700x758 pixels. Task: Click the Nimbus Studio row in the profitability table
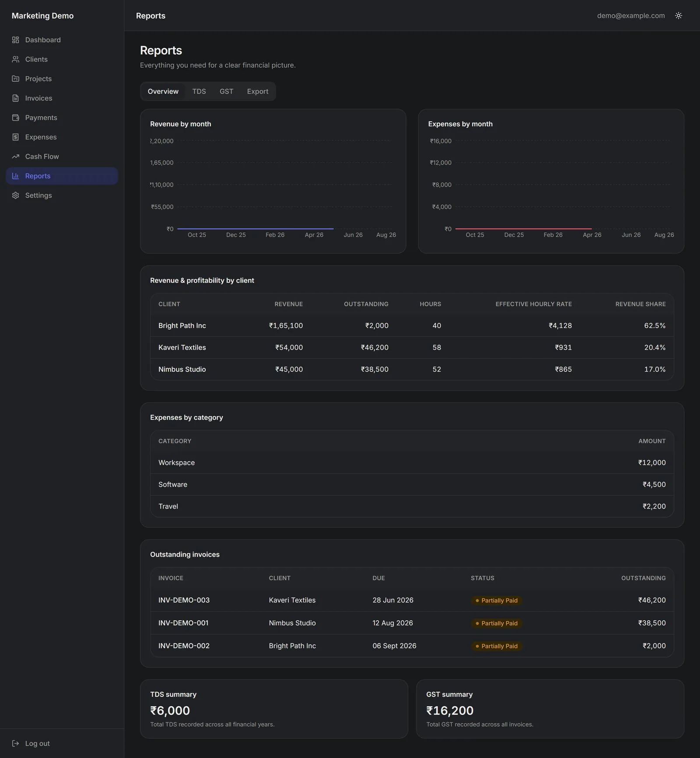tap(412, 369)
